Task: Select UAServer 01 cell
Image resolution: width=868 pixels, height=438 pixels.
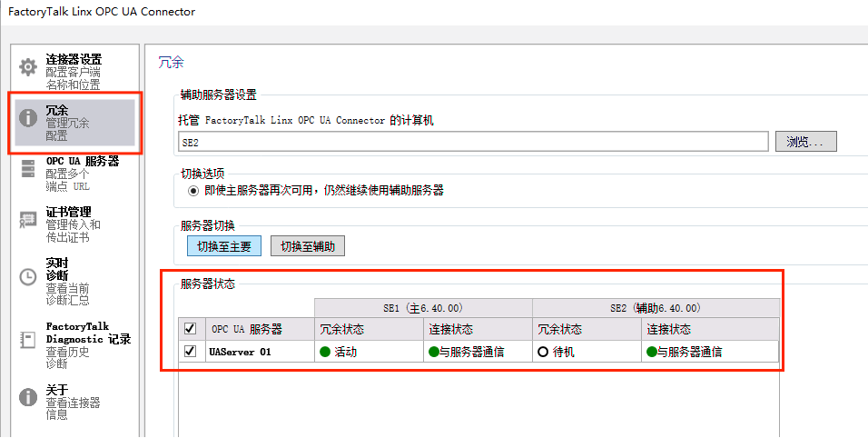Action: (x=260, y=352)
